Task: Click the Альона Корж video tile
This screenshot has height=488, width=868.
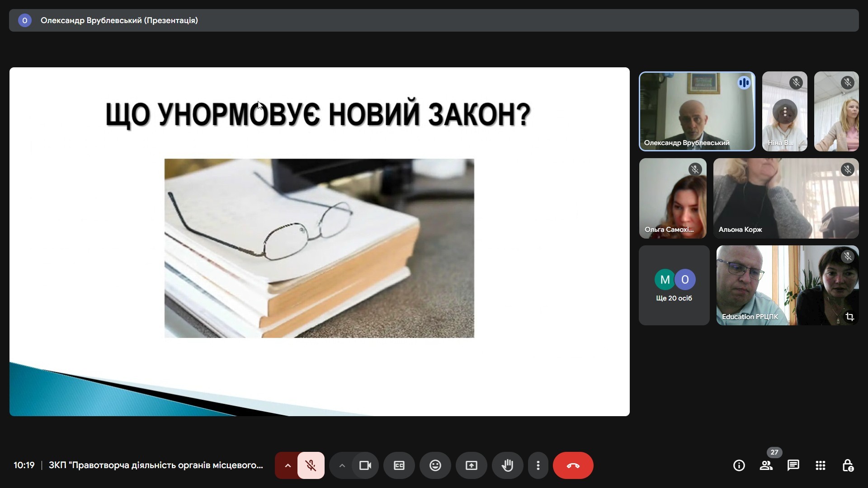Action: pos(786,198)
